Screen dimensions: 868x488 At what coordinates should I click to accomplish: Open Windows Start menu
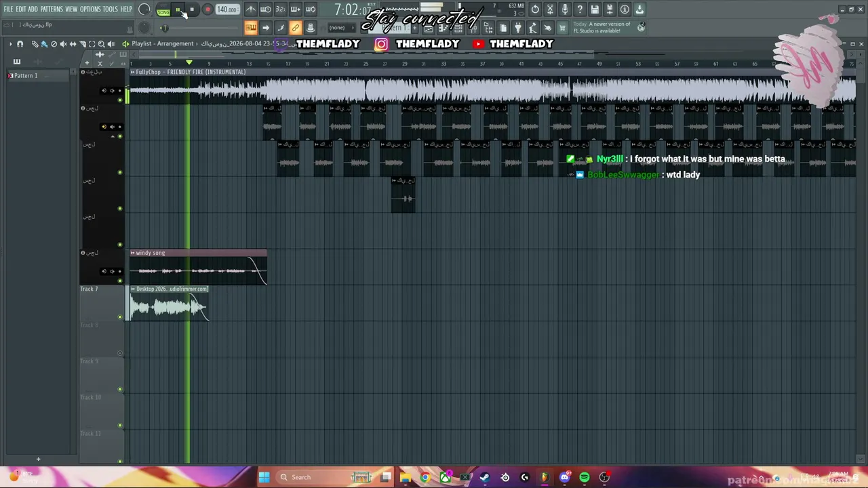click(264, 477)
